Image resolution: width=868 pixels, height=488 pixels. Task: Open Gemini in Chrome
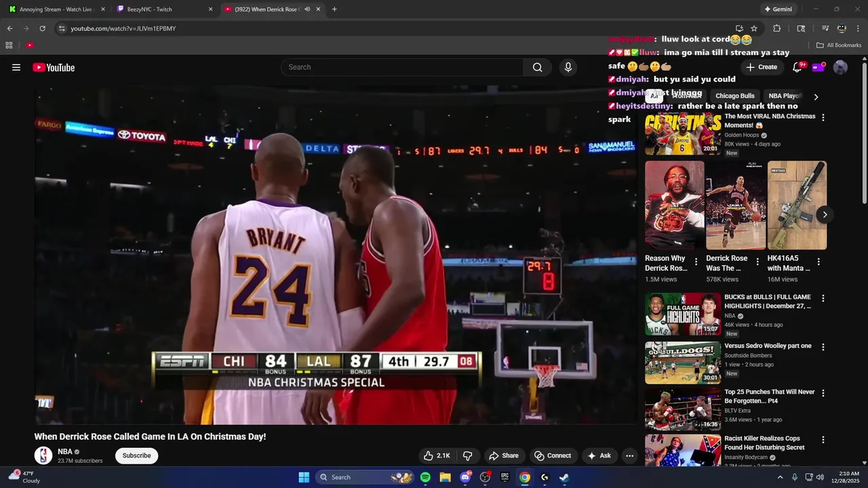[778, 9]
